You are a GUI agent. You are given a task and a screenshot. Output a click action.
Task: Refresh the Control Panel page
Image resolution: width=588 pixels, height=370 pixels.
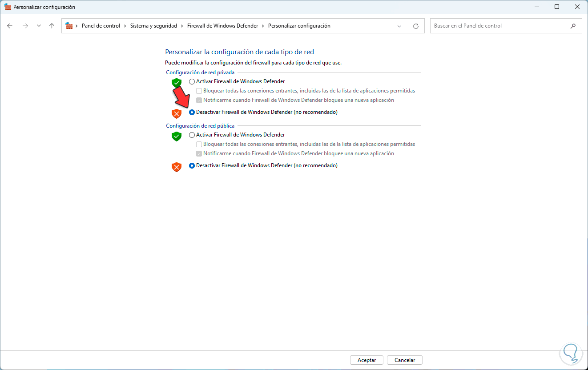coord(416,26)
